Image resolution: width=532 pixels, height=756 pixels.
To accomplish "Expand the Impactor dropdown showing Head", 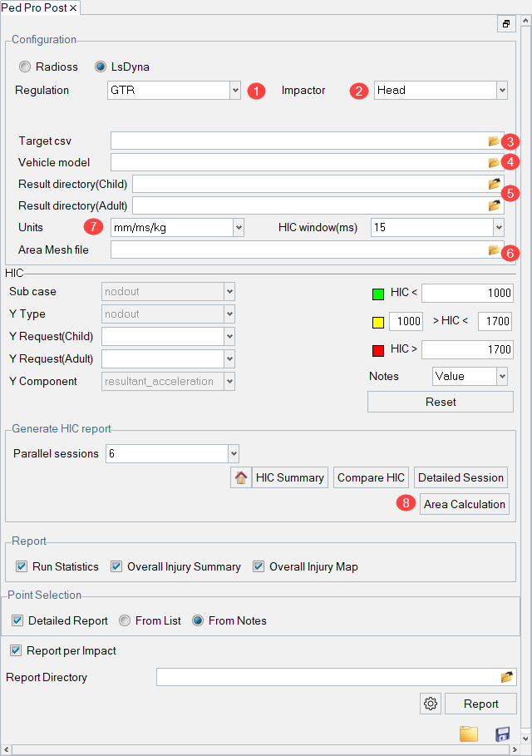I will tap(441, 90).
